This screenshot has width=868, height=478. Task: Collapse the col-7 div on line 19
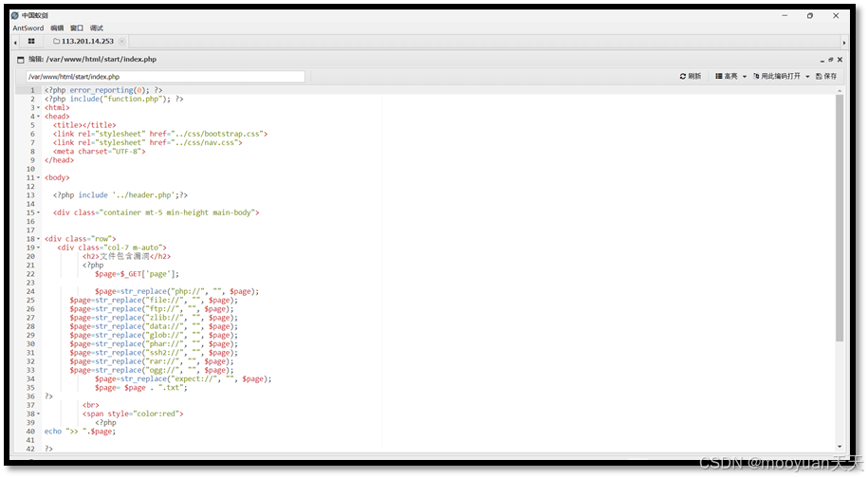38,248
